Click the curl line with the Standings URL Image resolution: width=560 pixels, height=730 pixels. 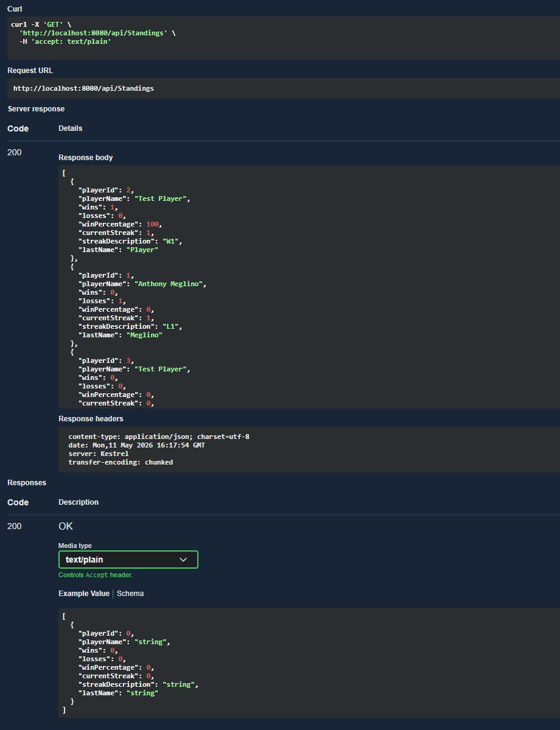(x=97, y=33)
